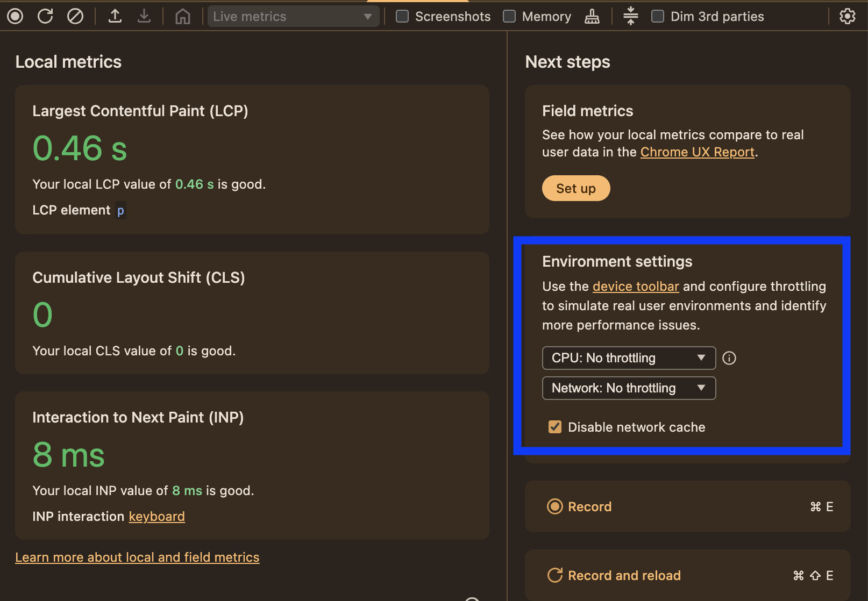
Task: Follow the device toolbar link
Action: (x=635, y=287)
